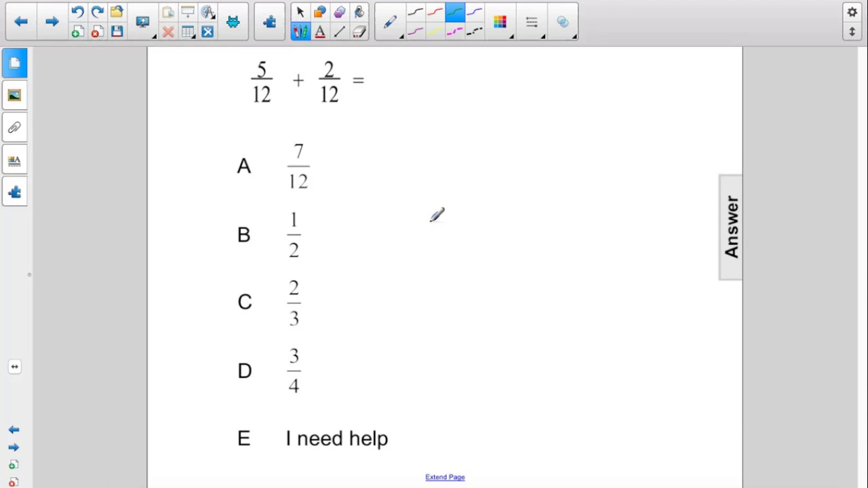The image size is (868, 488).
Task: Open the measurement tools compass icon
Action: tap(208, 12)
